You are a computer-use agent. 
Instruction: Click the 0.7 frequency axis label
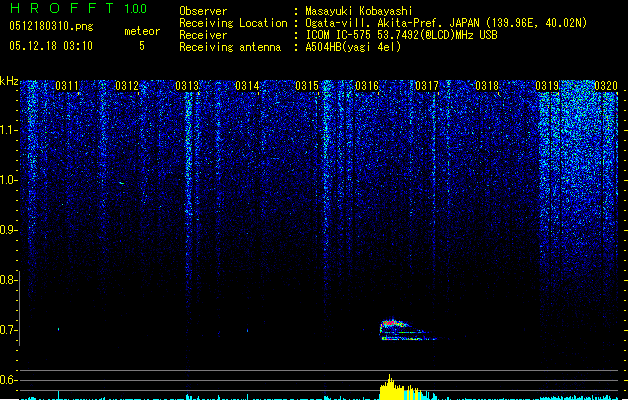coord(7,330)
